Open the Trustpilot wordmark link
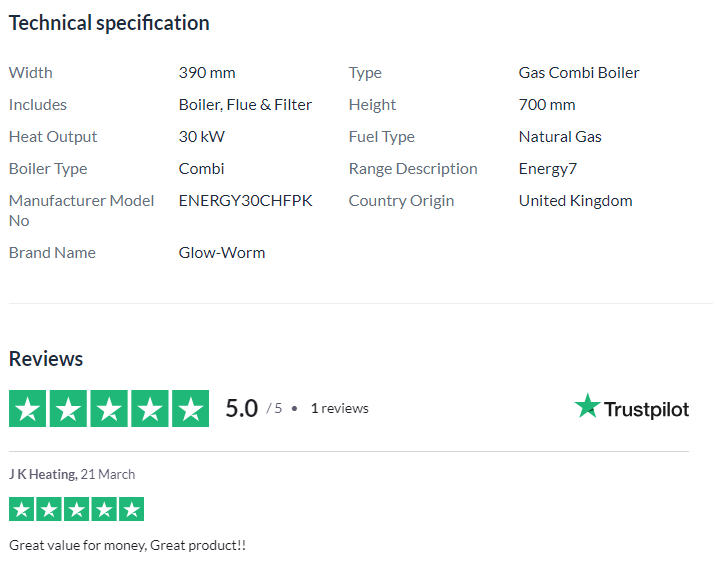 646,409
